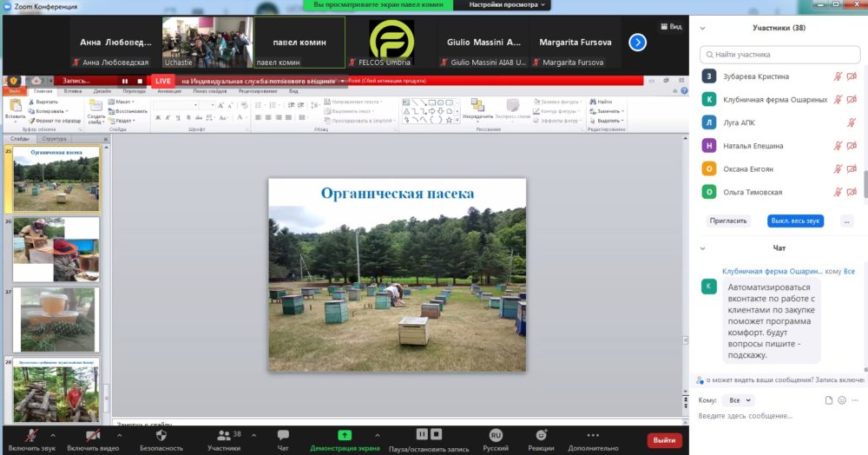Open the Кому recipient dropdown Все
This screenshot has height=455, width=868.
coord(739,400)
